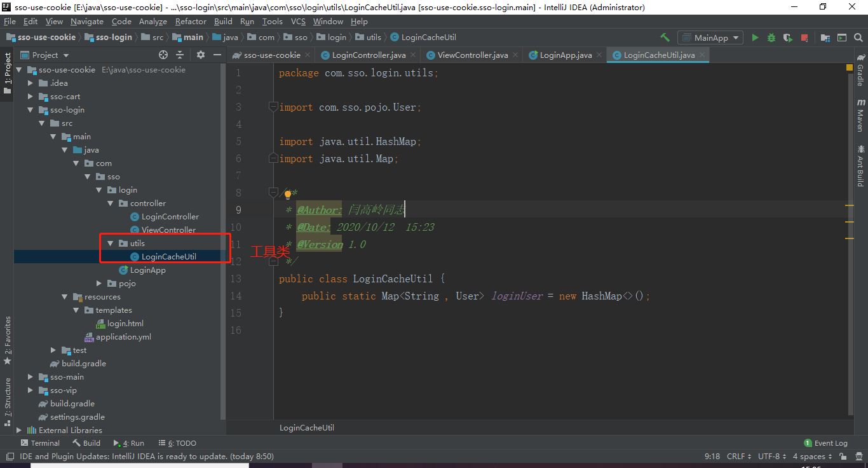Click the LoginCacheUtil editor breadcrumb at bottom
This screenshot has width=868, height=468.
307,428
